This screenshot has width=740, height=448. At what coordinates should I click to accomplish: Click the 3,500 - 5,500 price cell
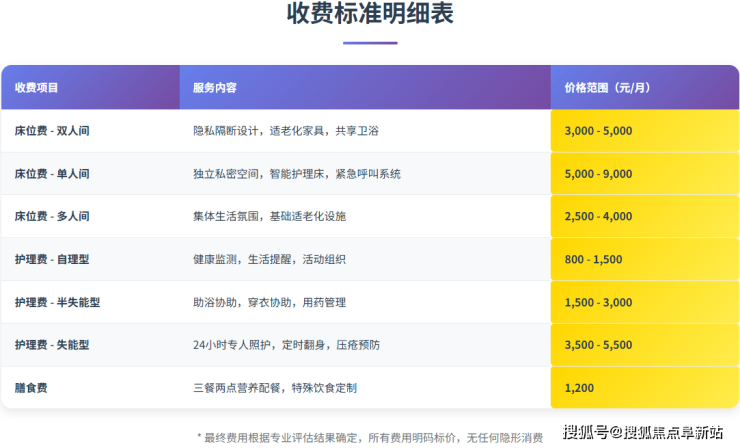598,345
